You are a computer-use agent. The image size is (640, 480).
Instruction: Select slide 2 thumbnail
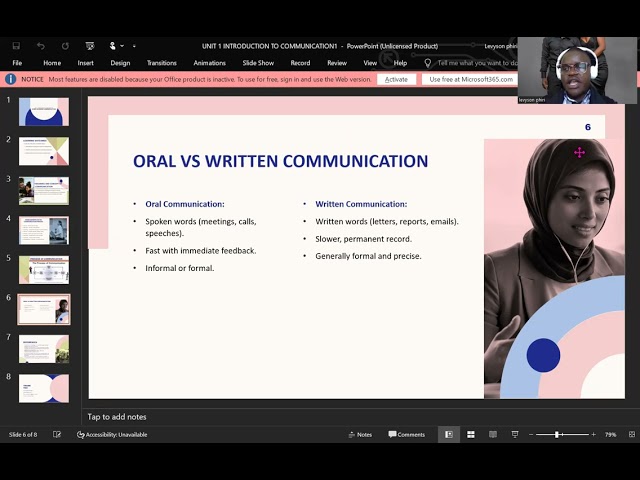44,151
